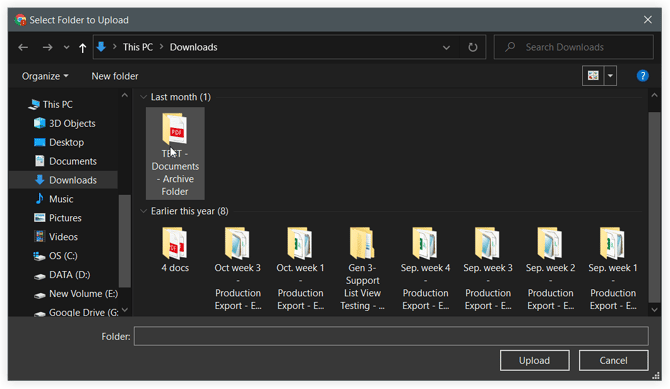Select Sep. week 4 Production Export folder
This screenshot has height=389, width=670.
425,268
